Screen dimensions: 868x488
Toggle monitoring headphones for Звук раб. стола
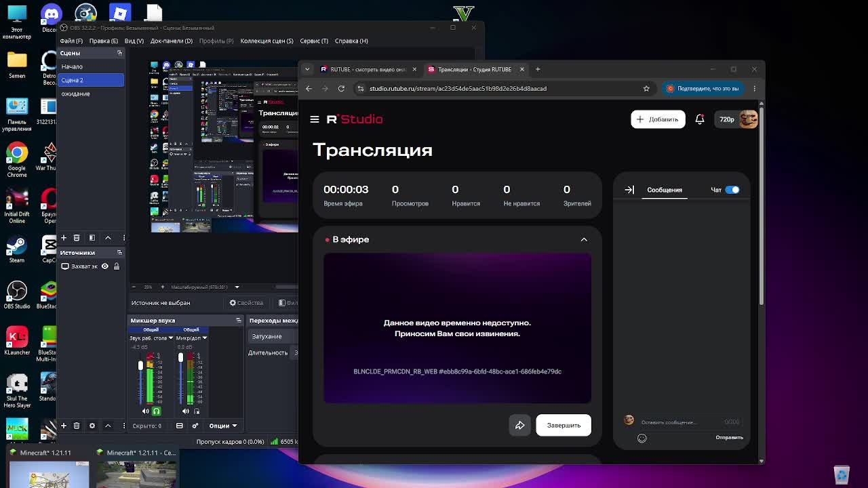(156, 411)
